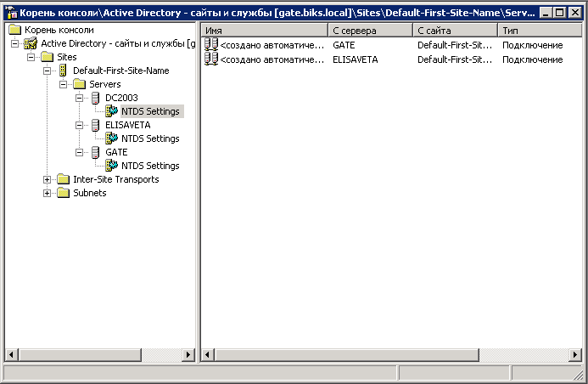The width and height of the screenshot is (588, 384).
Task: Click Default-First-Sit... cell in the ELISAVETA row
Action: point(455,59)
